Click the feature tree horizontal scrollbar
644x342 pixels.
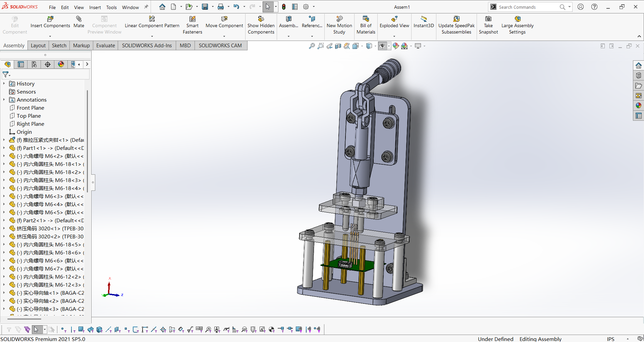coord(24,319)
